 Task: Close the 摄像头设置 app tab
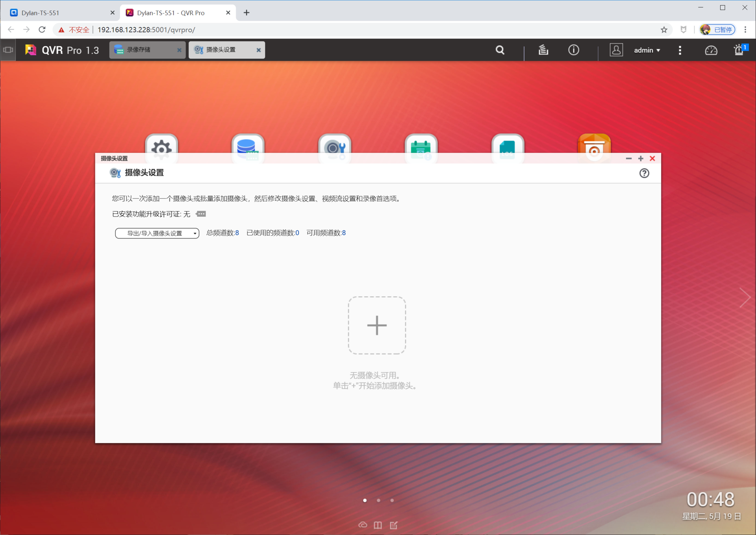click(x=259, y=50)
